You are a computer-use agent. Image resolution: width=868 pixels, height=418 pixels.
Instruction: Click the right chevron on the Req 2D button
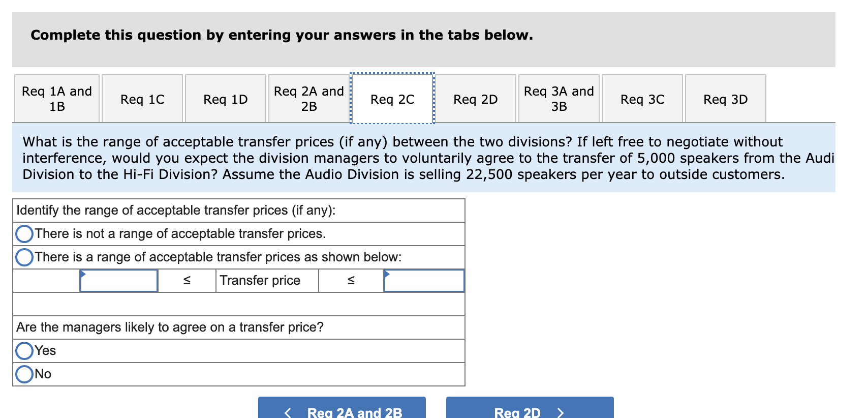pyautogui.click(x=561, y=412)
